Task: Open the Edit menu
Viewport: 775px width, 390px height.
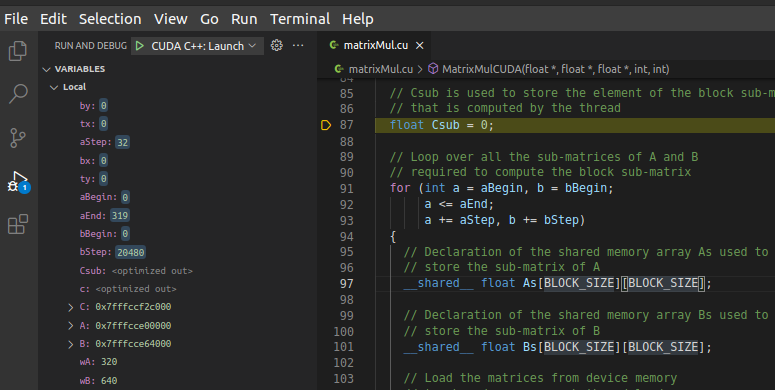Action: pyautogui.click(x=53, y=19)
